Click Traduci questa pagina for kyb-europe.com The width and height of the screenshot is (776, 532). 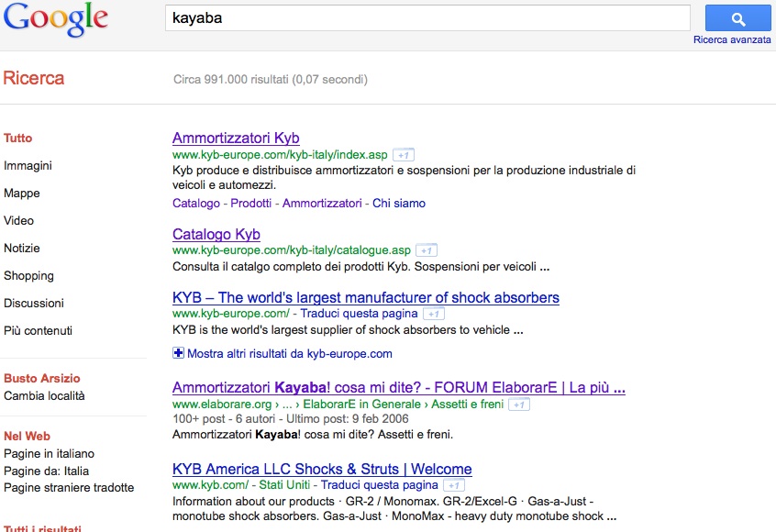(359, 314)
